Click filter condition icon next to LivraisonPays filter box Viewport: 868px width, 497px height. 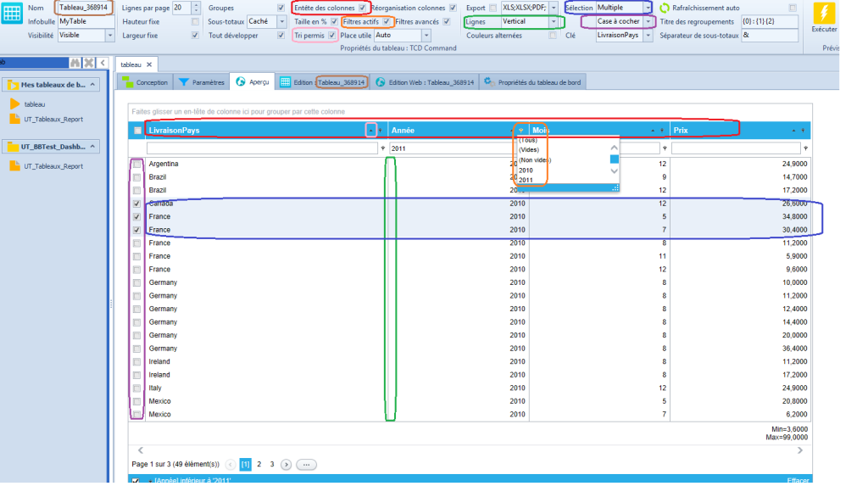382,148
